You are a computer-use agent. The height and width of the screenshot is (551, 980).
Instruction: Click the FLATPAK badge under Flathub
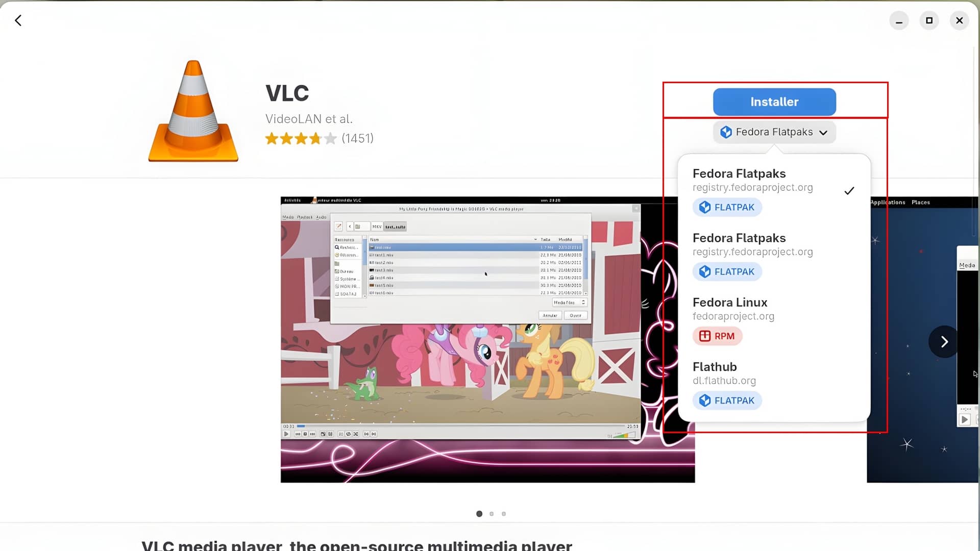pyautogui.click(x=727, y=400)
